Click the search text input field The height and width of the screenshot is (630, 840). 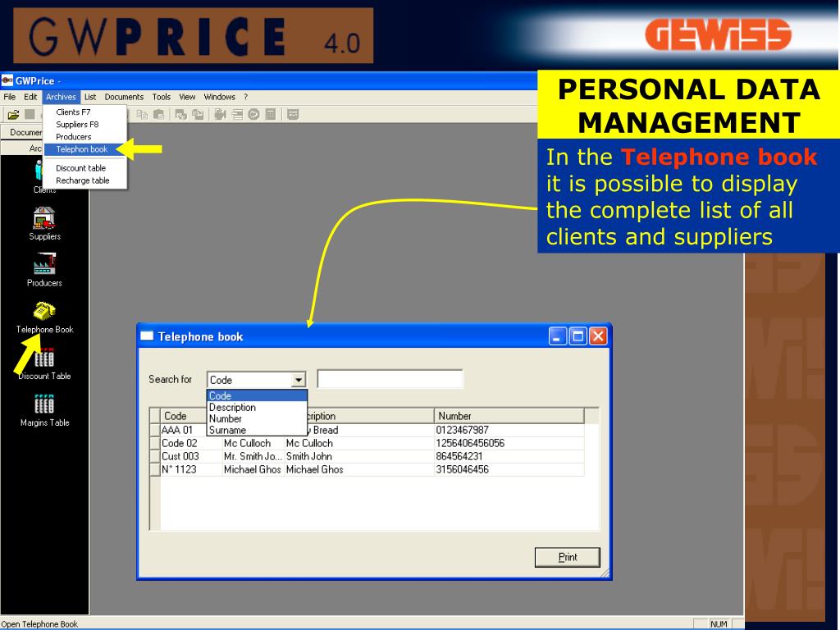(390, 379)
